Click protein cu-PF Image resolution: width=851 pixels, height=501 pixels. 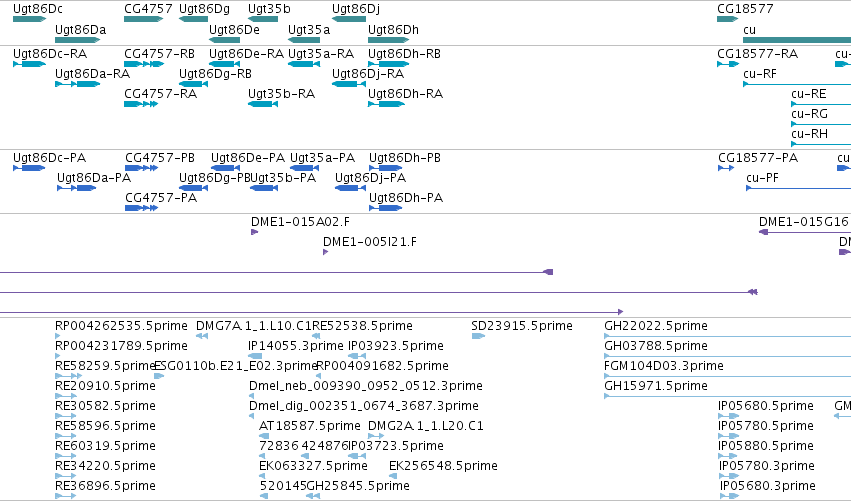[x=798, y=188]
